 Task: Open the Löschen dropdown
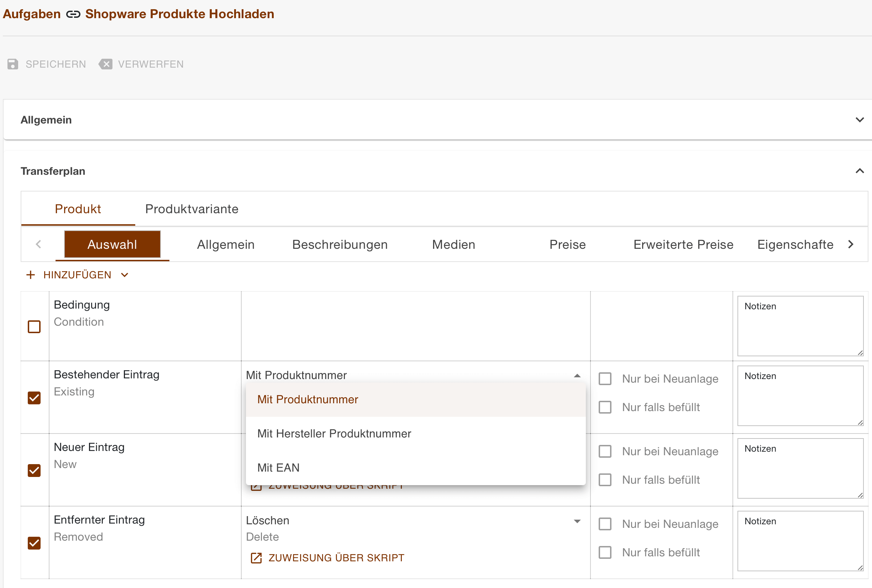coord(577,521)
